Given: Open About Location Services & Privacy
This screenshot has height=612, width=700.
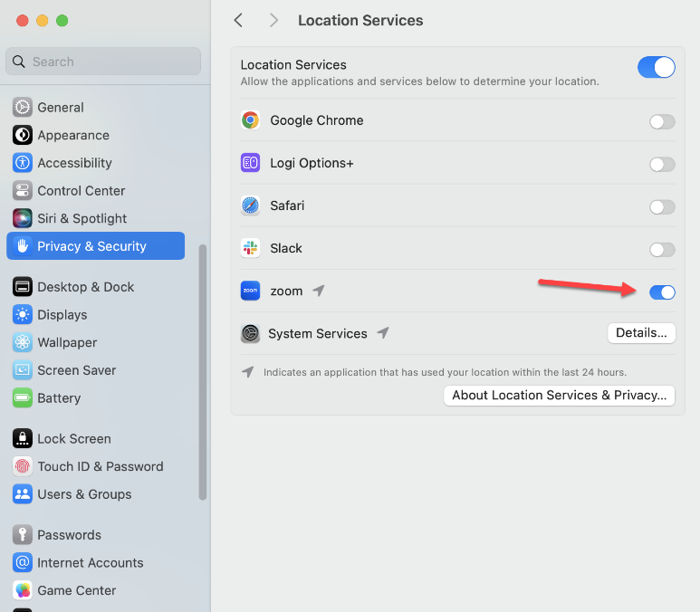Looking at the screenshot, I should [x=559, y=395].
